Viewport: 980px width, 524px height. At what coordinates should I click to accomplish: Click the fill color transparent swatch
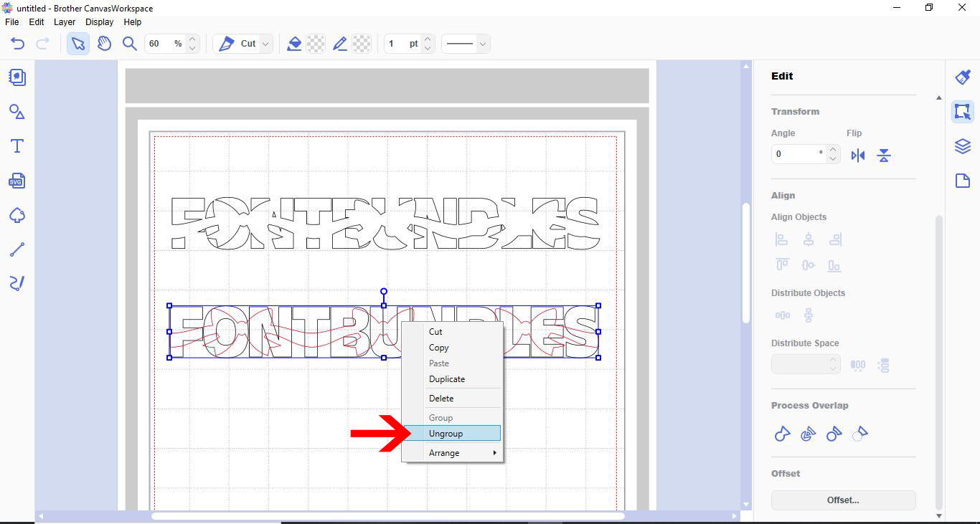tap(316, 44)
